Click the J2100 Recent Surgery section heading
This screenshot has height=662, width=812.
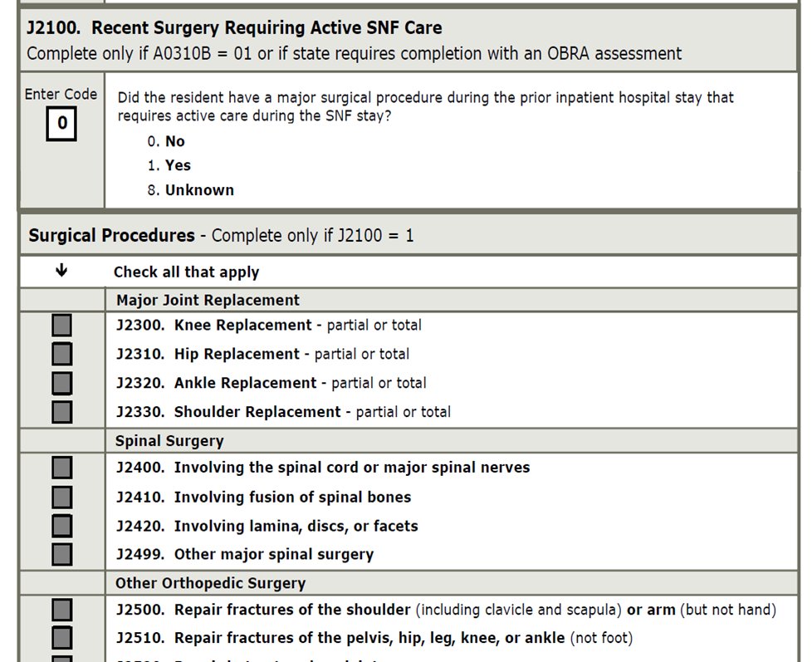point(234,28)
